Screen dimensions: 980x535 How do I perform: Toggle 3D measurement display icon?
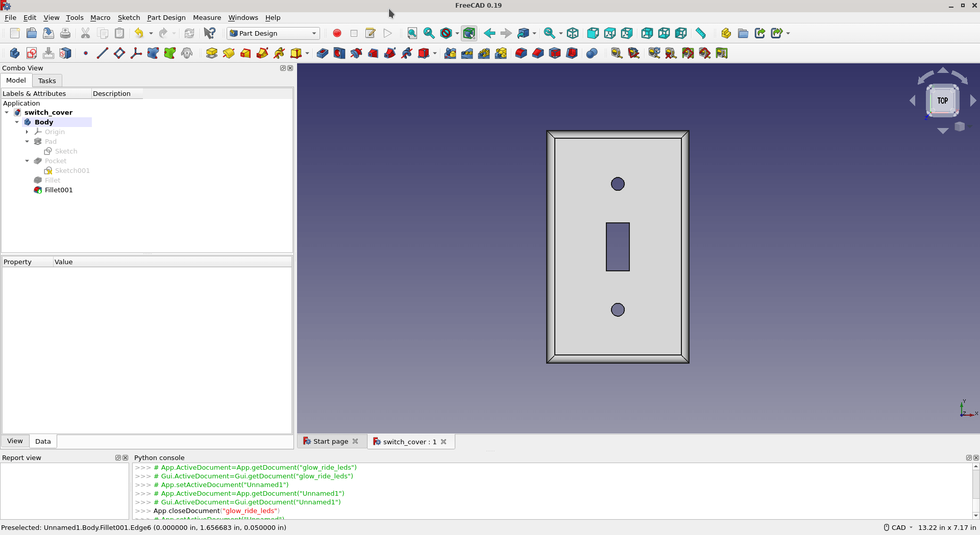(x=705, y=53)
